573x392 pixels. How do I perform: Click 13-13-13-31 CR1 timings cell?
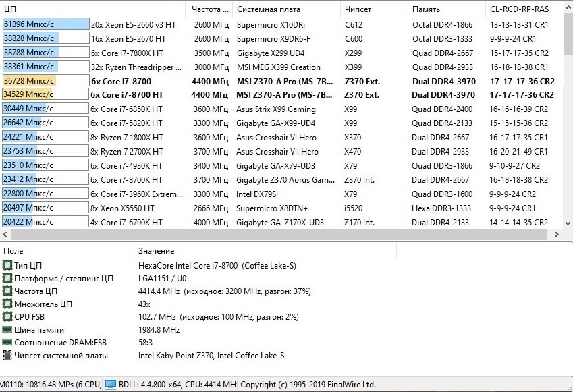point(519,24)
